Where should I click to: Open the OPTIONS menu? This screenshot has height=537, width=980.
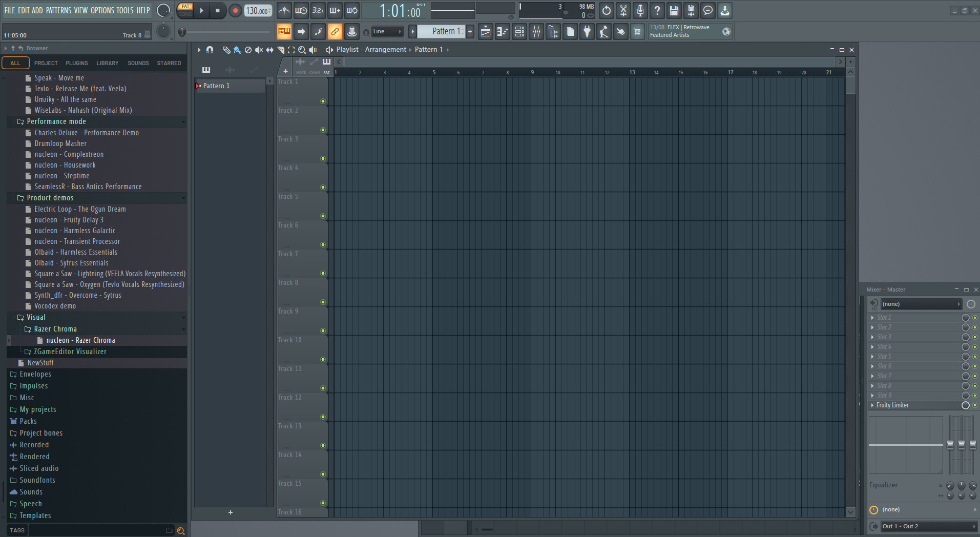pos(102,10)
